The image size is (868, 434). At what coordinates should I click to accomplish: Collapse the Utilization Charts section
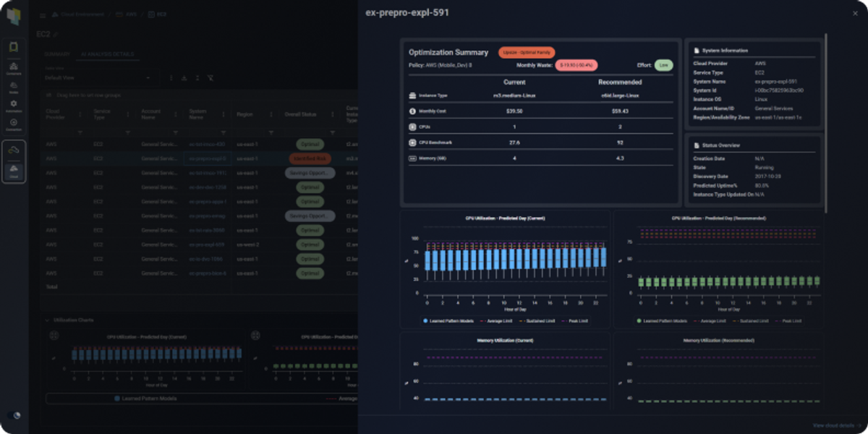point(48,320)
